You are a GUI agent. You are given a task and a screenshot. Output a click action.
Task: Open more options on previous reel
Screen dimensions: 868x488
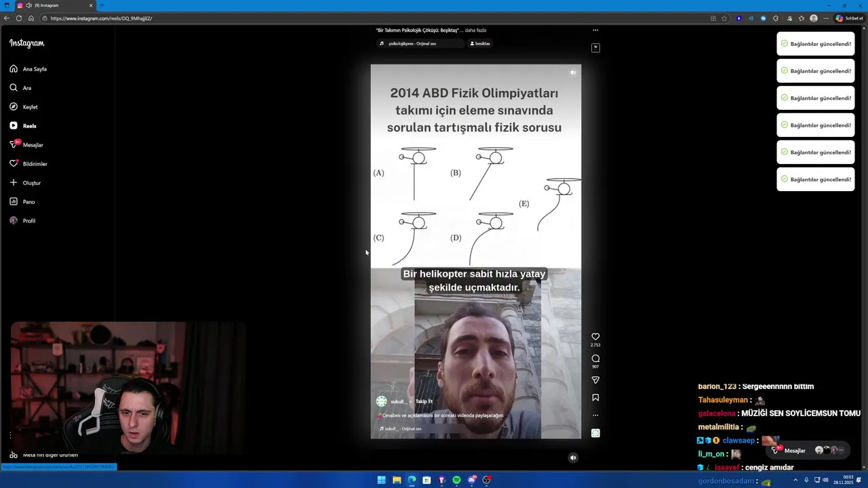tap(595, 30)
